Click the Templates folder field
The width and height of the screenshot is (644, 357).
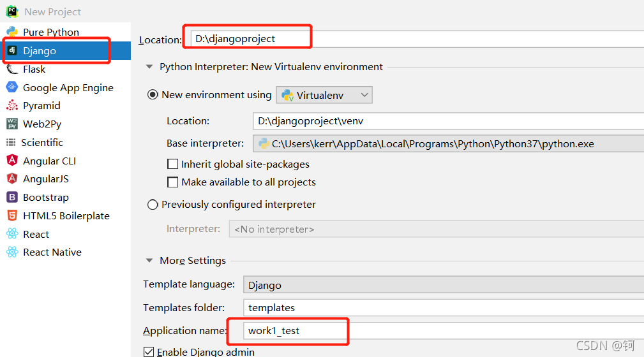click(x=444, y=307)
